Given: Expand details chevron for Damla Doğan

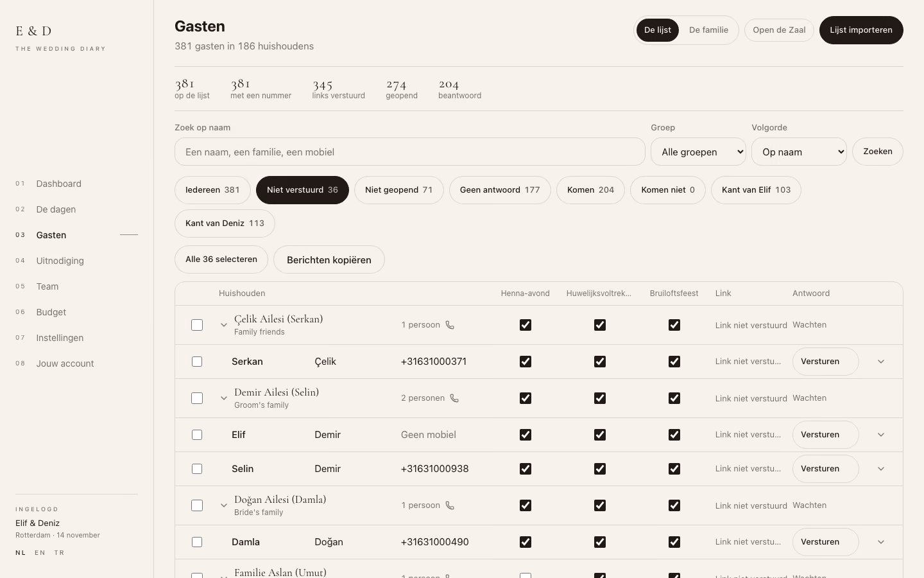Looking at the screenshot, I should click(881, 542).
